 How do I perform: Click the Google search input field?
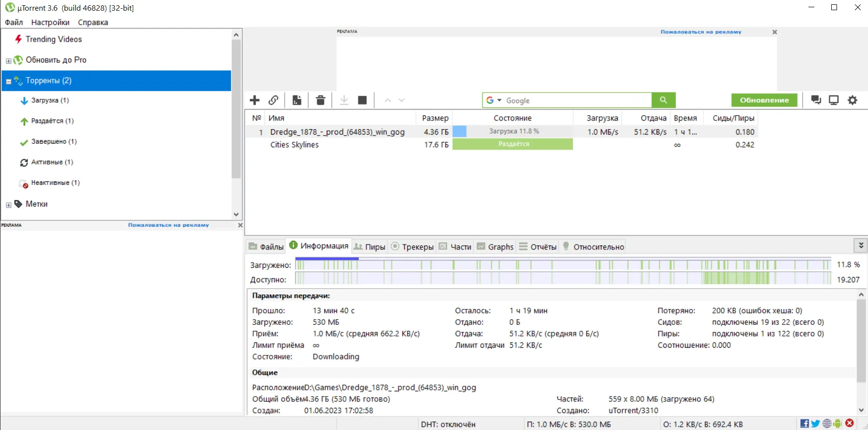(577, 100)
